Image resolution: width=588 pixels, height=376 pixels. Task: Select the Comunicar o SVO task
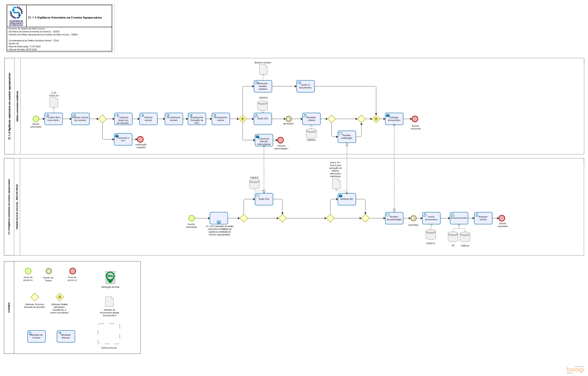[123, 139]
